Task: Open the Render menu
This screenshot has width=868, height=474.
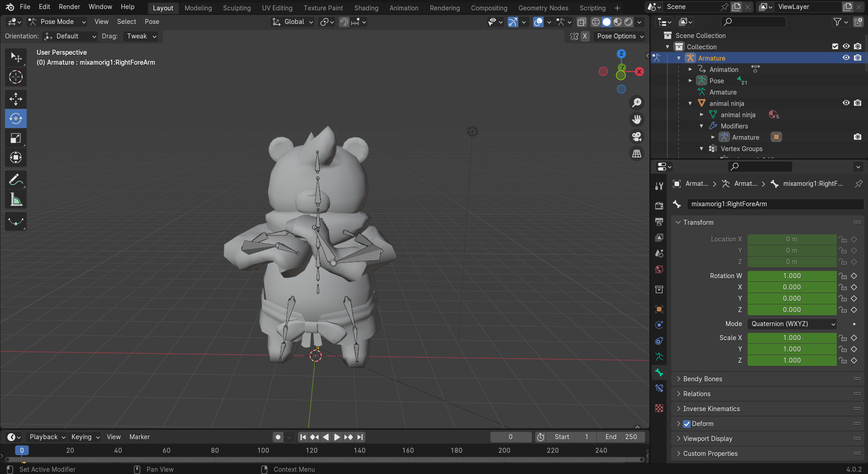Action: pos(69,7)
